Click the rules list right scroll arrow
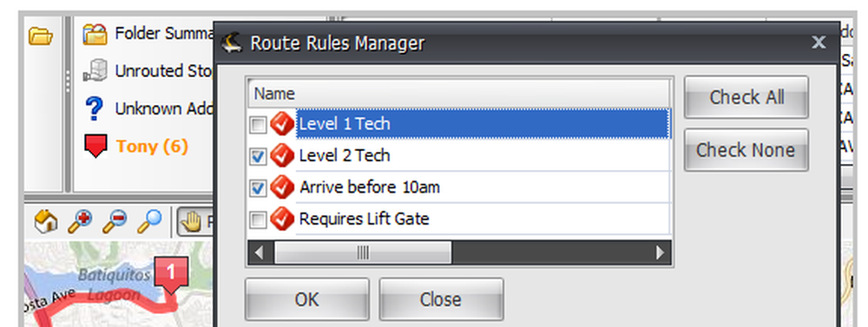Viewport: 868px width, 327px height. coord(660,253)
